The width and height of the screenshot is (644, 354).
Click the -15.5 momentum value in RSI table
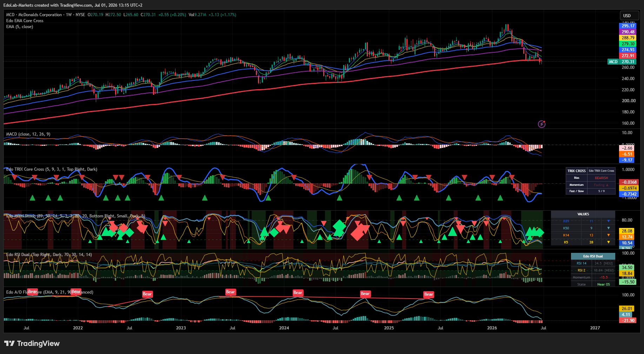tap(604, 277)
